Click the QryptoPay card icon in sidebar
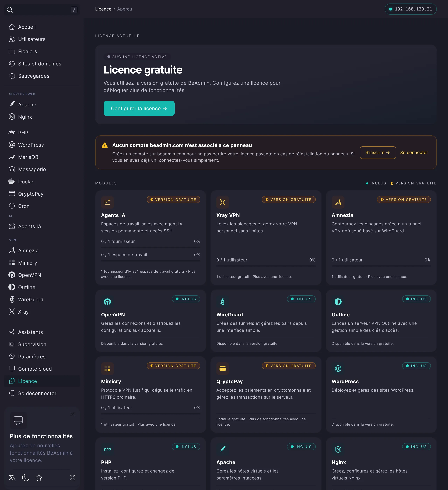Viewport: 448px width, 490px height. click(x=12, y=194)
